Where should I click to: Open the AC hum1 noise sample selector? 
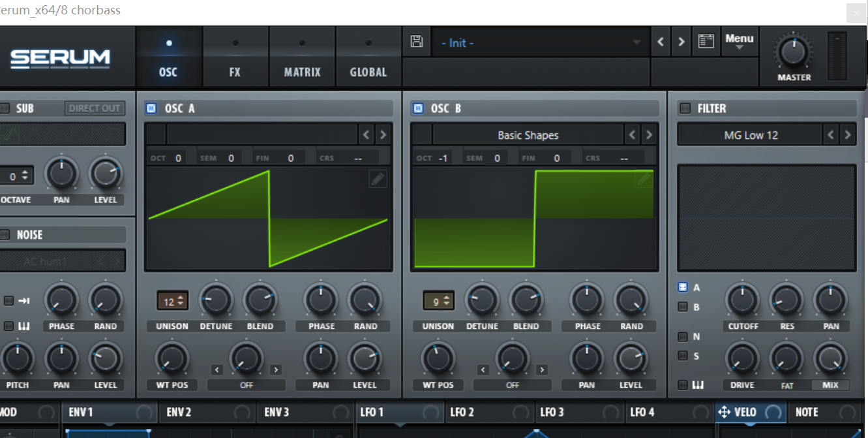coord(45,262)
